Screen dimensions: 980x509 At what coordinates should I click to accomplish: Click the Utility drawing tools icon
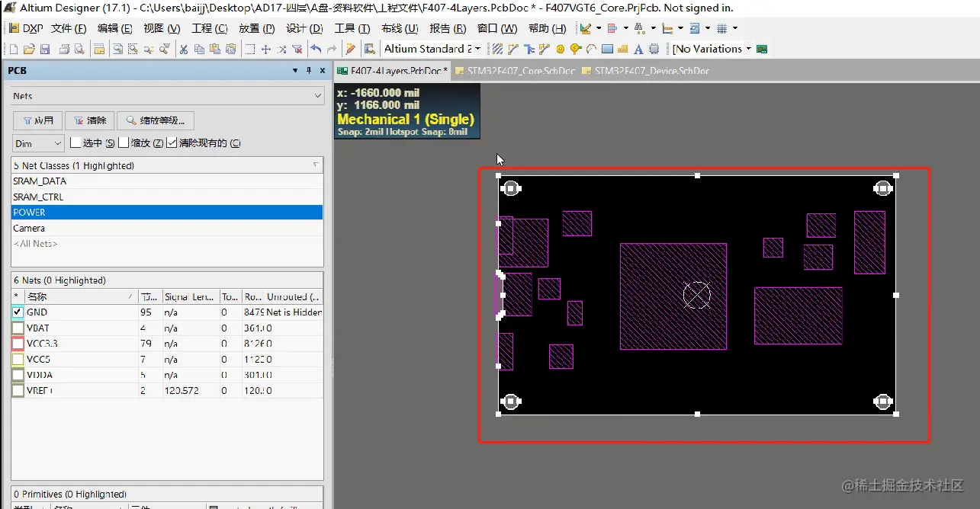click(586, 28)
